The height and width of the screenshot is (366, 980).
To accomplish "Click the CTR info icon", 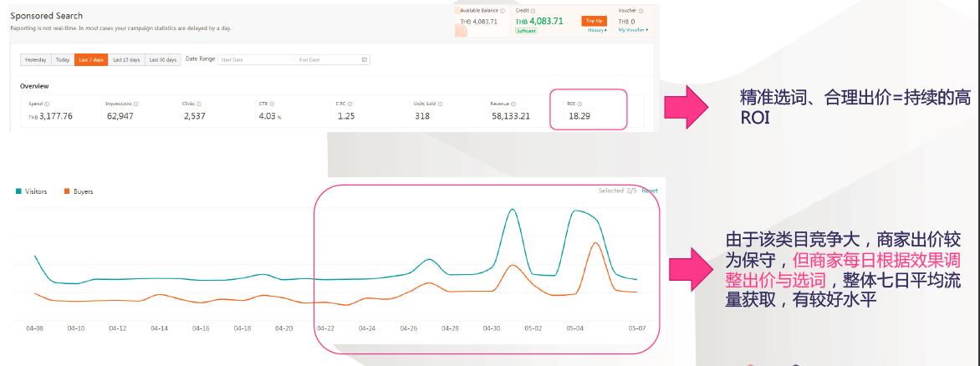I will pos(273,104).
